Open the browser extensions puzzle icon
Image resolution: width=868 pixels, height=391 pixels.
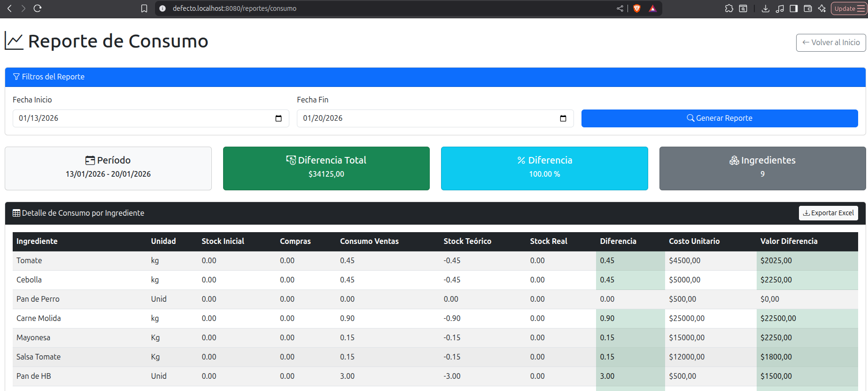coord(729,8)
